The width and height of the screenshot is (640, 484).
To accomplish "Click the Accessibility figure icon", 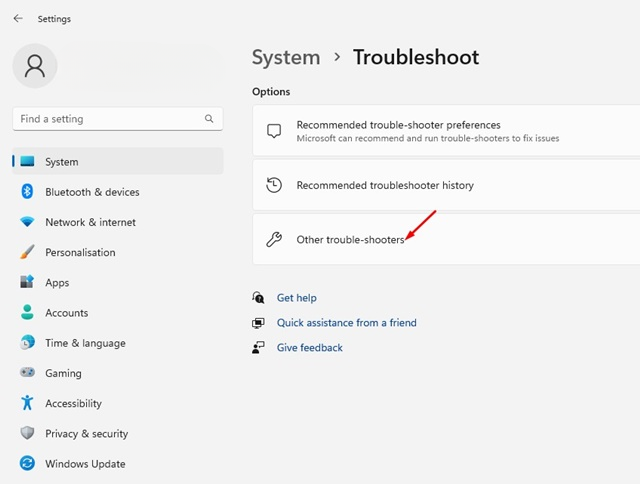I will click(27, 403).
